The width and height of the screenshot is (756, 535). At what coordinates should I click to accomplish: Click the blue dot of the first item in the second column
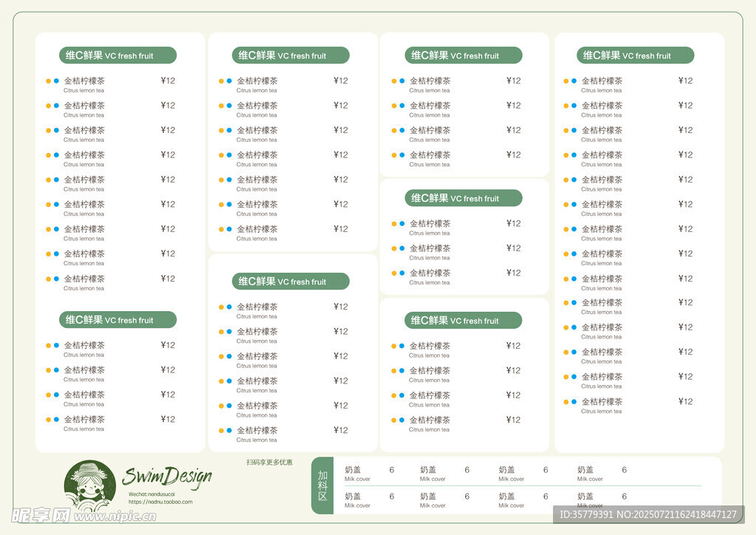229,81
